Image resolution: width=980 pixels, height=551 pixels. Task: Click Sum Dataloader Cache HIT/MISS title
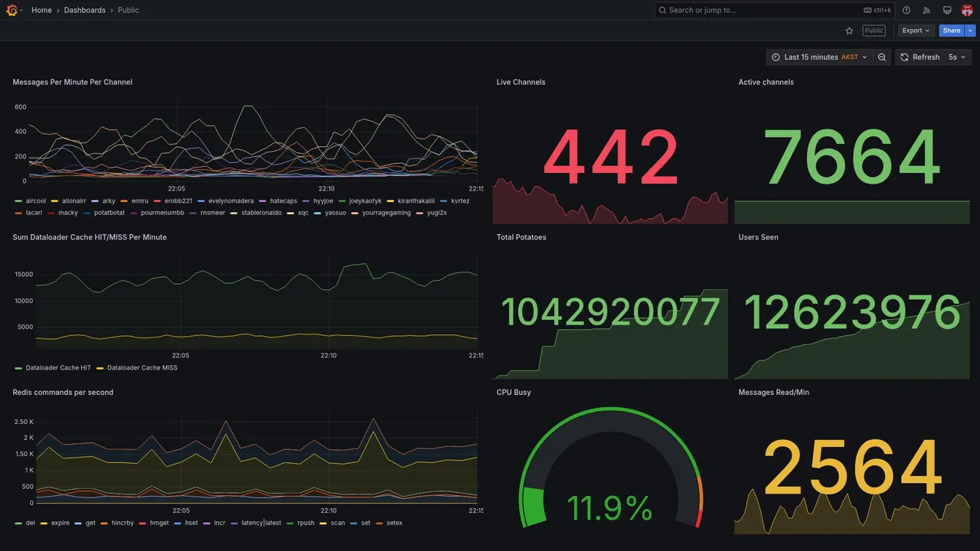(x=90, y=237)
